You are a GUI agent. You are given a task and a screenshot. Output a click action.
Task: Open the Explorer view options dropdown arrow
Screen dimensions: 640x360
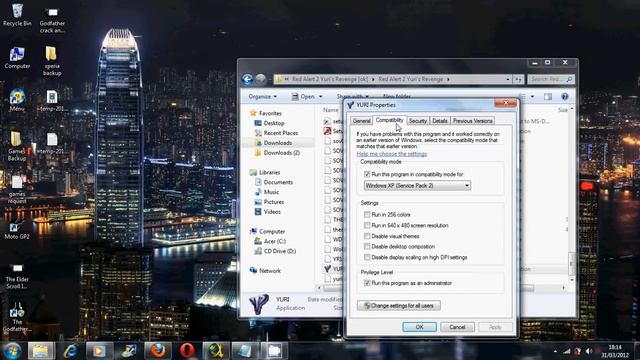(x=532, y=97)
